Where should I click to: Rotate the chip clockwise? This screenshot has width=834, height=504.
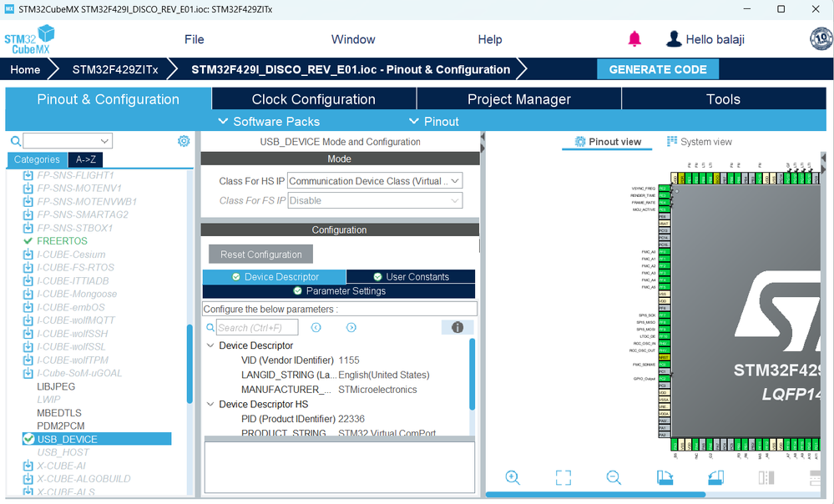tap(665, 477)
